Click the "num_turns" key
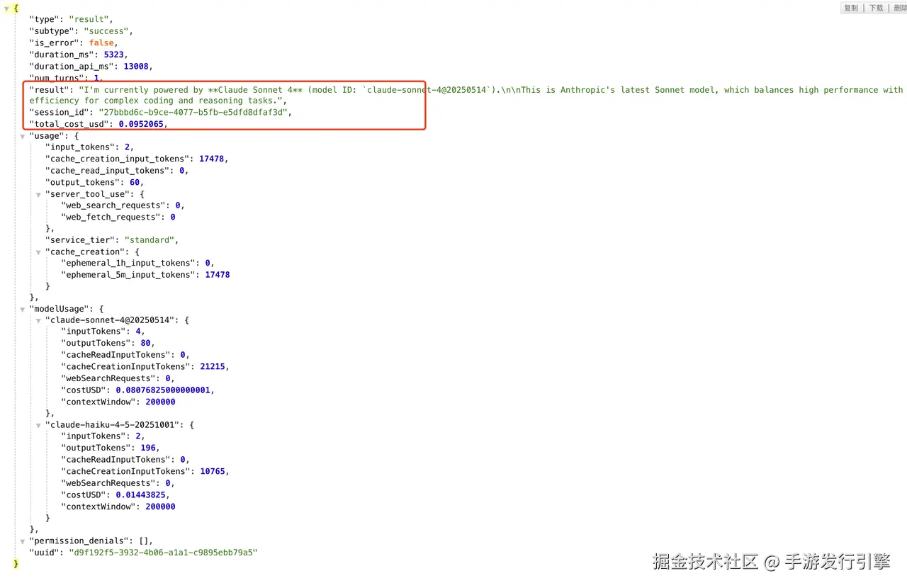This screenshot has height=588, width=907. pyautogui.click(x=57, y=78)
